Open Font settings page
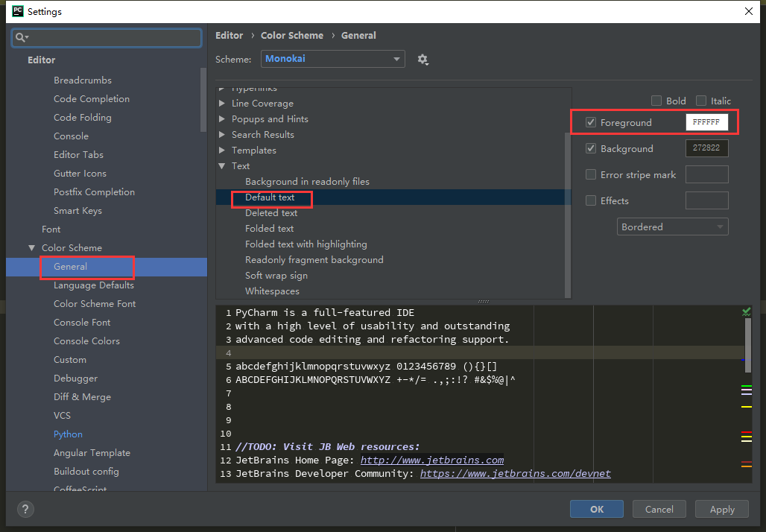This screenshot has height=532, width=766. point(51,229)
